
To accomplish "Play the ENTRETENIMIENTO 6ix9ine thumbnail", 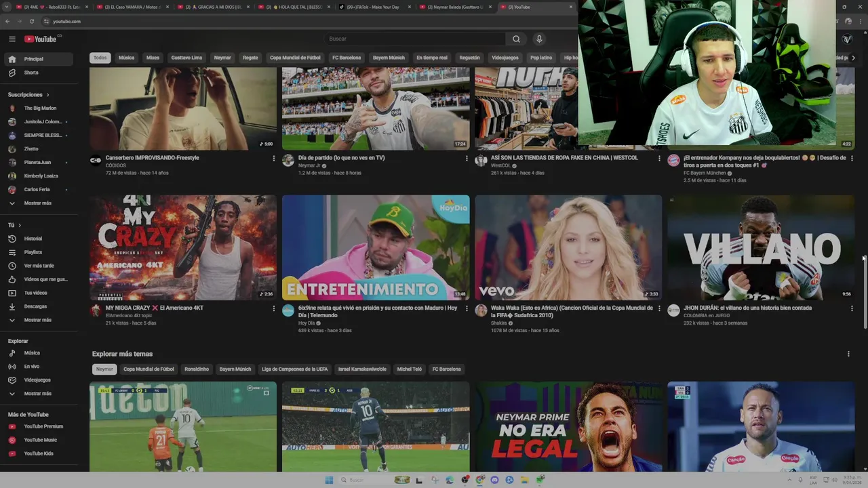I will coord(376,247).
